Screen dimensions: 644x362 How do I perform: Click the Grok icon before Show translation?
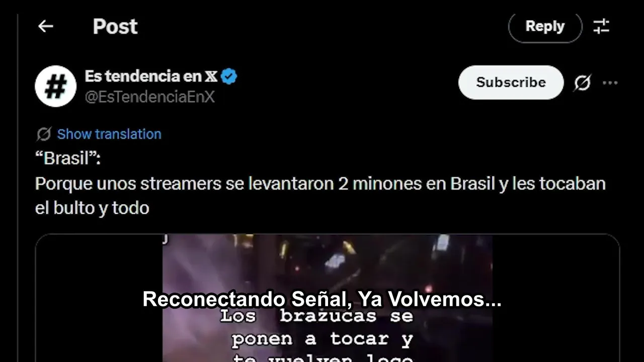[x=44, y=134]
